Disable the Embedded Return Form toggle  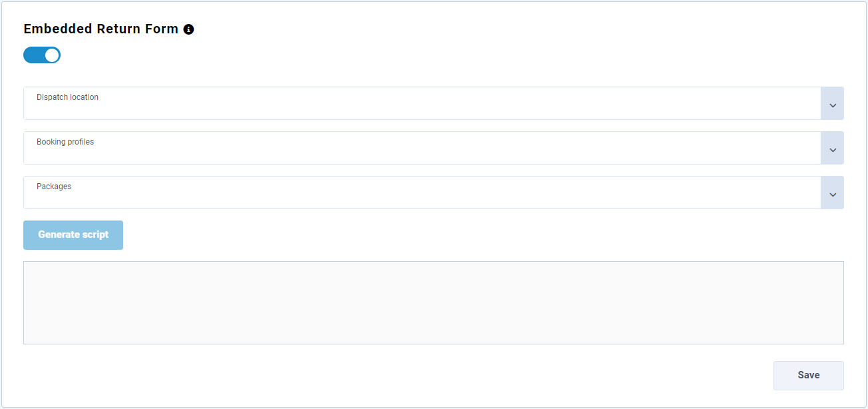click(42, 55)
